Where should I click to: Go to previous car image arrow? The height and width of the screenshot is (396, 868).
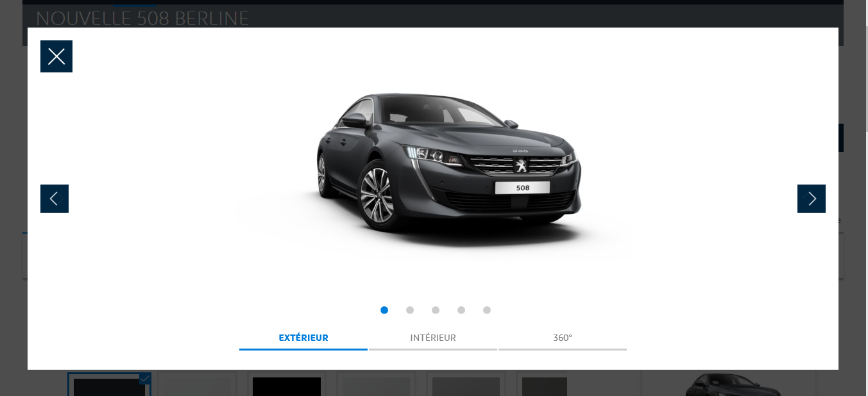pyautogui.click(x=55, y=199)
